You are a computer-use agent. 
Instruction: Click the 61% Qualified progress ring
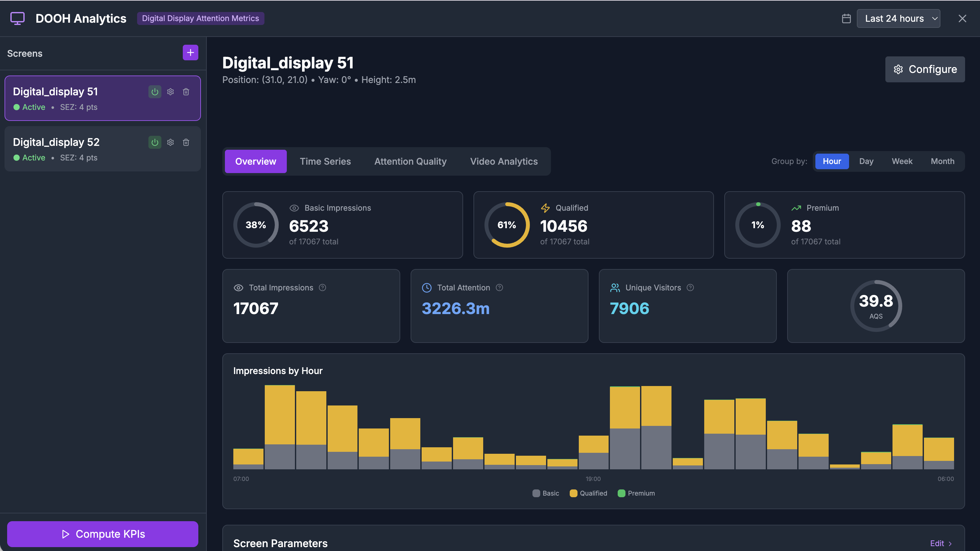pyautogui.click(x=507, y=225)
